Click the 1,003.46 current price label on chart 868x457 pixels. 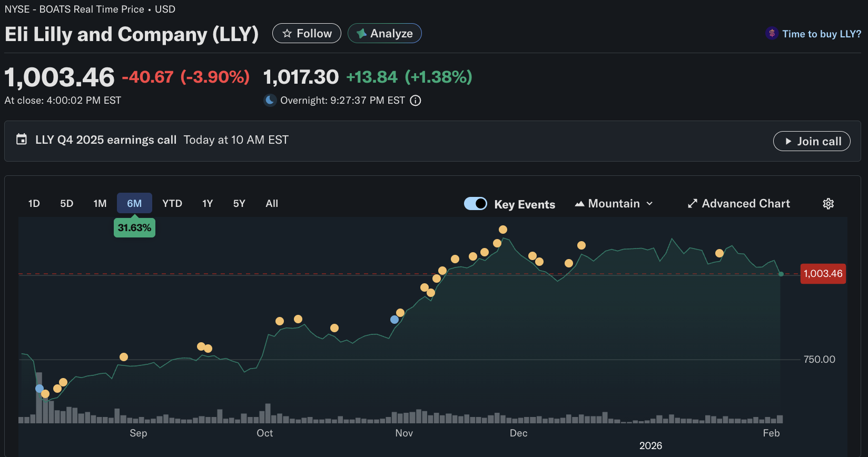click(823, 274)
